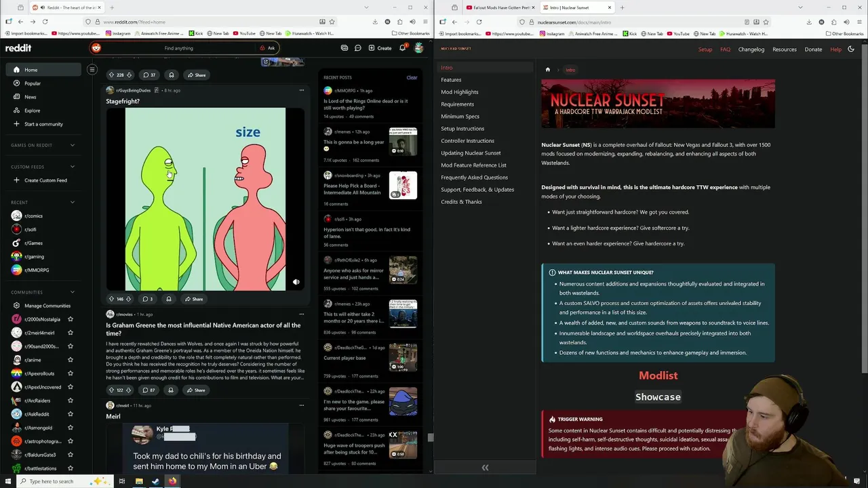Favorite r/AskReddit with its star
The height and width of the screenshot is (488, 868).
[x=70, y=414]
